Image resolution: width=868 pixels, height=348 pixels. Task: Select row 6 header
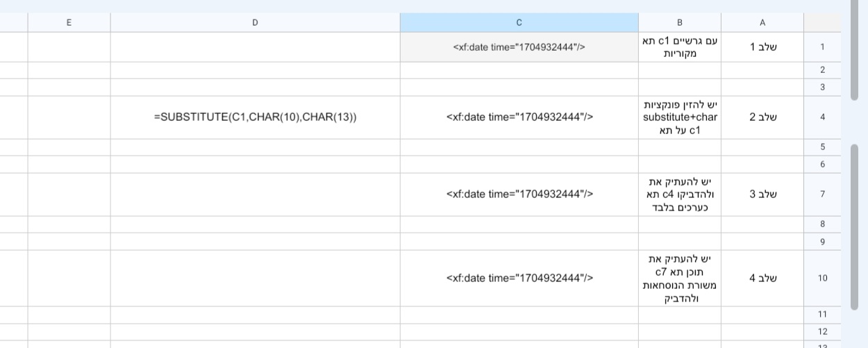(822, 165)
